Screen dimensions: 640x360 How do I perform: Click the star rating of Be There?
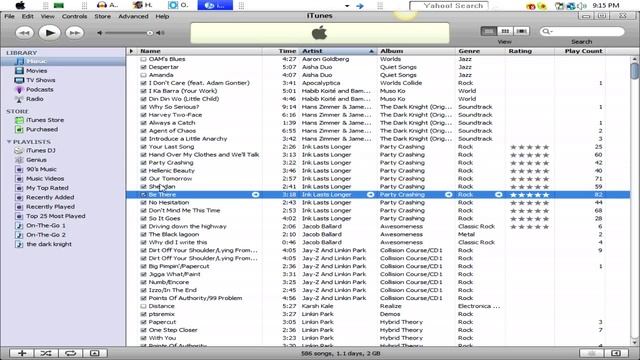(529, 195)
